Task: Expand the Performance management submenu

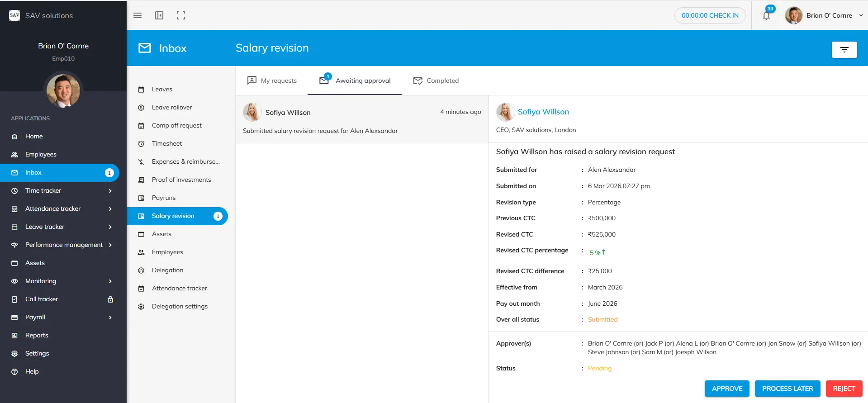Action: pyautogui.click(x=110, y=245)
